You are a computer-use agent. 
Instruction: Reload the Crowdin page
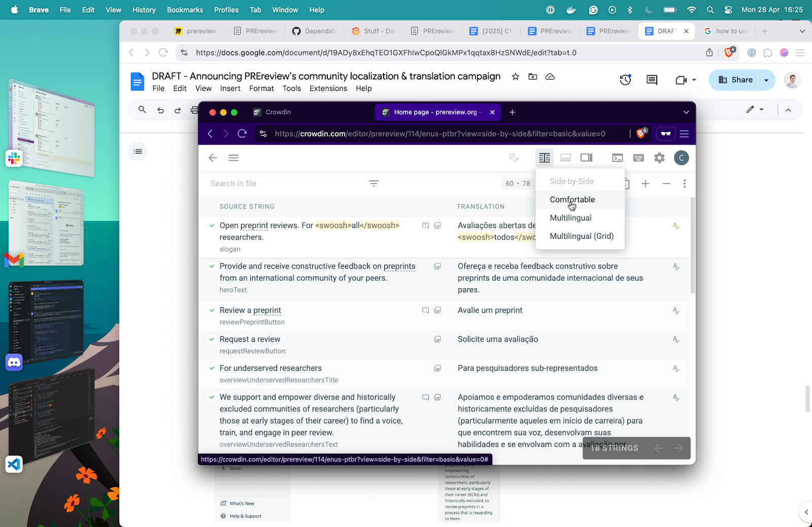[242, 133]
